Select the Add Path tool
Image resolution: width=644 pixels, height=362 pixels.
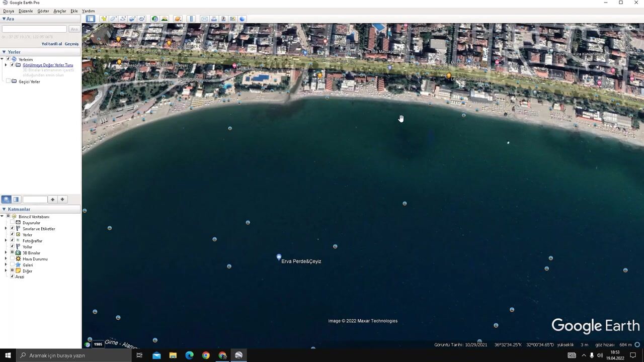tap(123, 19)
